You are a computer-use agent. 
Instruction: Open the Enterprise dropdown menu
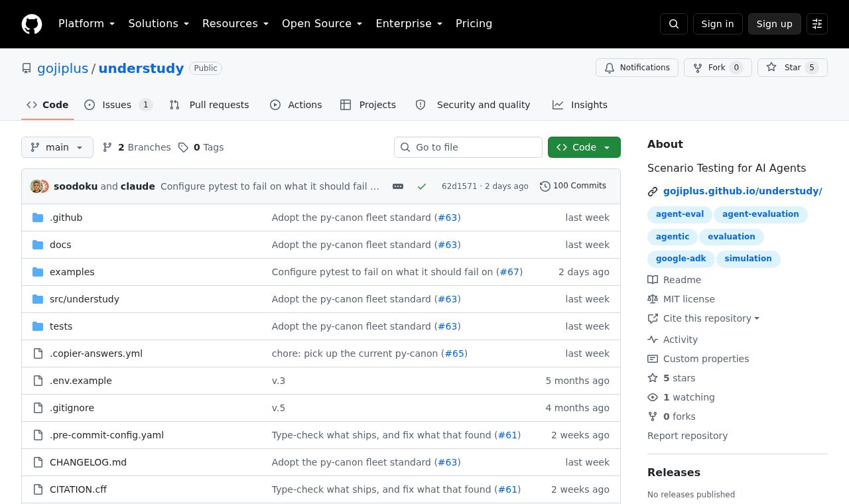pyautogui.click(x=409, y=24)
